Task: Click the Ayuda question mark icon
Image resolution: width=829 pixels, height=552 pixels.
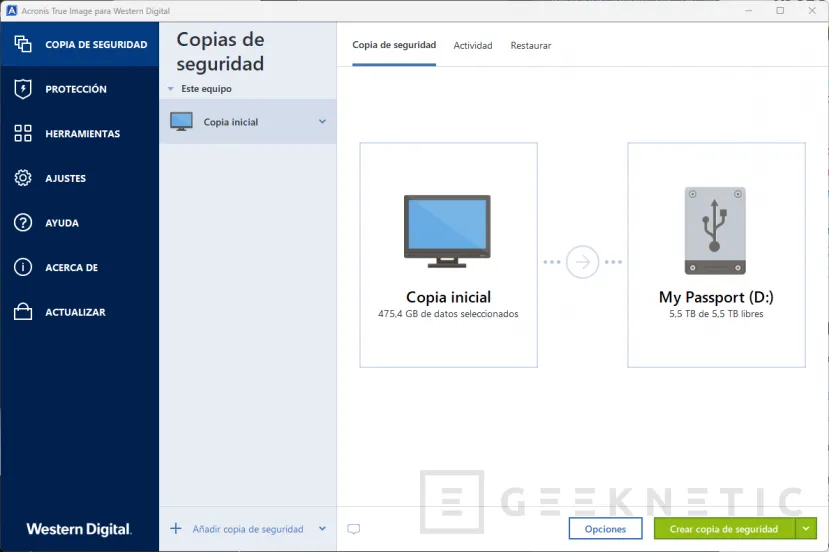Action: coord(23,223)
